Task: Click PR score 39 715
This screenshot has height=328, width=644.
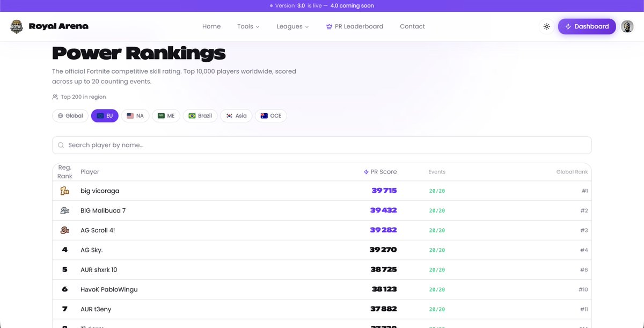Action: point(384,191)
